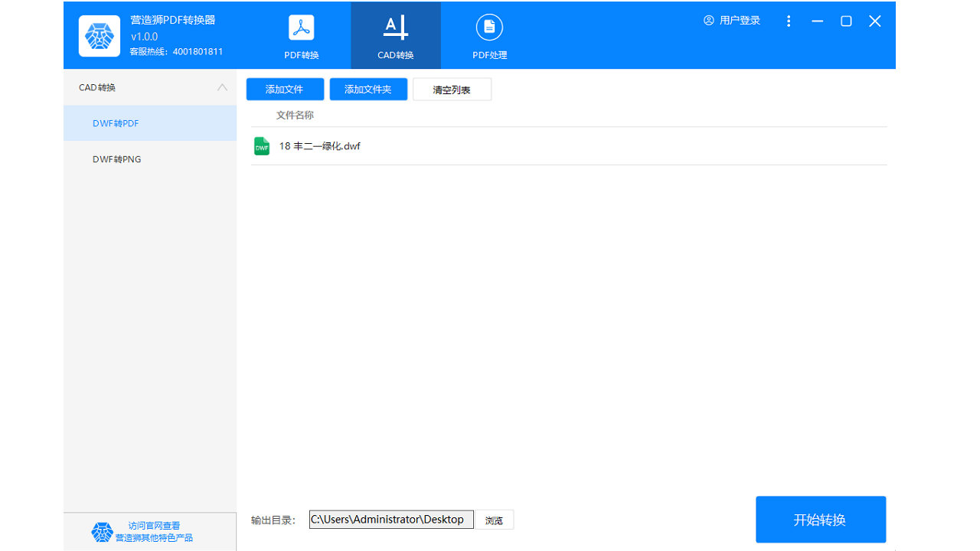Click the 添加文件 button
This screenshot has width=980, height=551.
click(x=285, y=89)
